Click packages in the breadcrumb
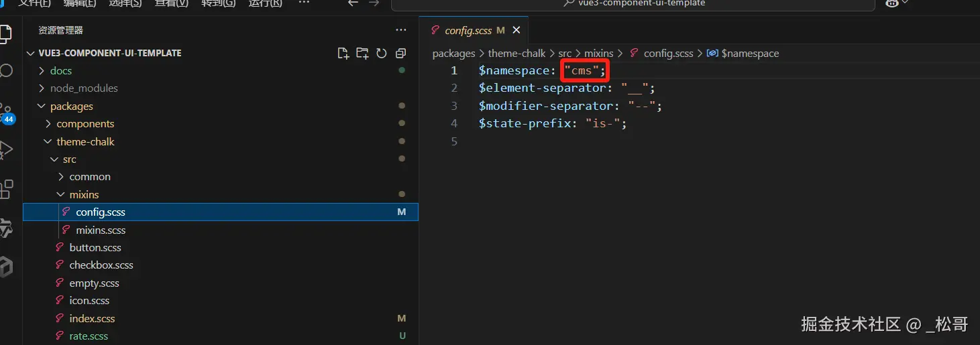 point(453,53)
